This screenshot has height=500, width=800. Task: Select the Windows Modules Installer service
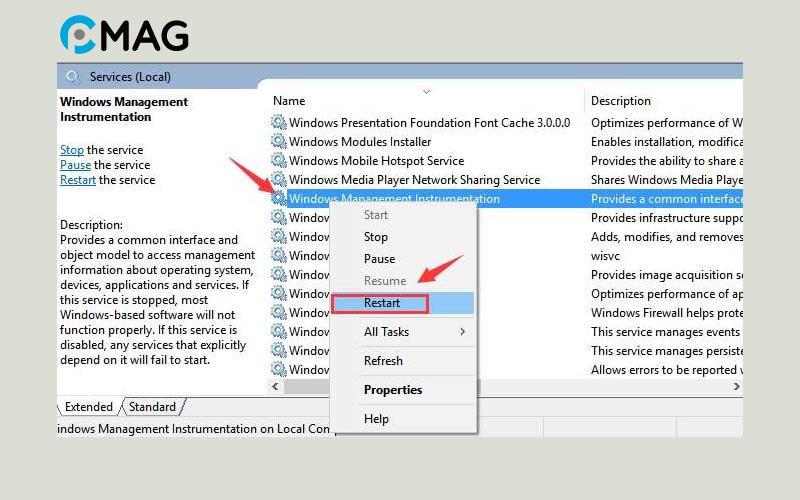point(360,141)
